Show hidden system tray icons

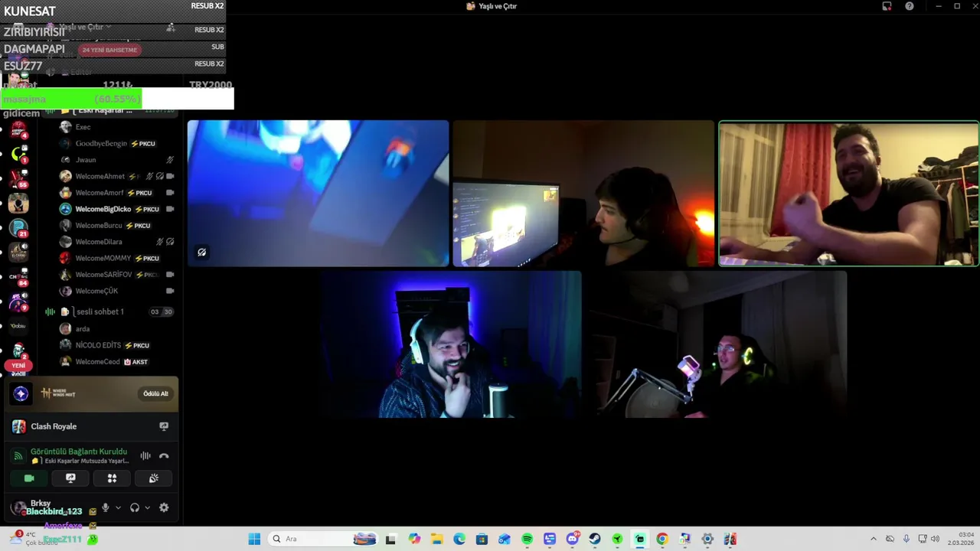(873, 539)
